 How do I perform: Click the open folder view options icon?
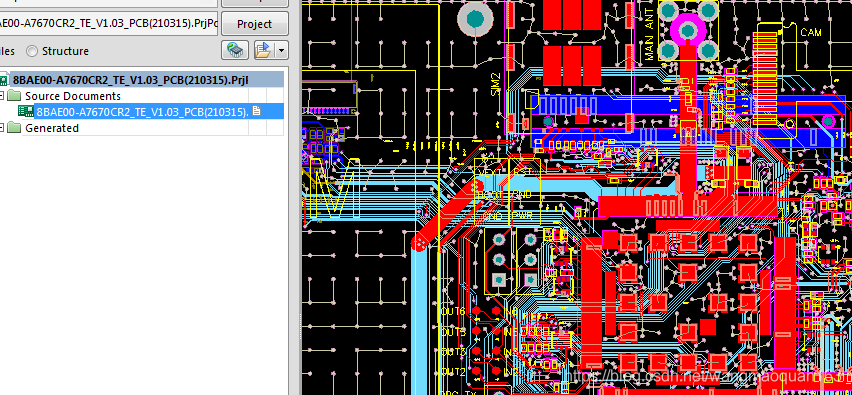pyautogui.click(x=263, y=50)
